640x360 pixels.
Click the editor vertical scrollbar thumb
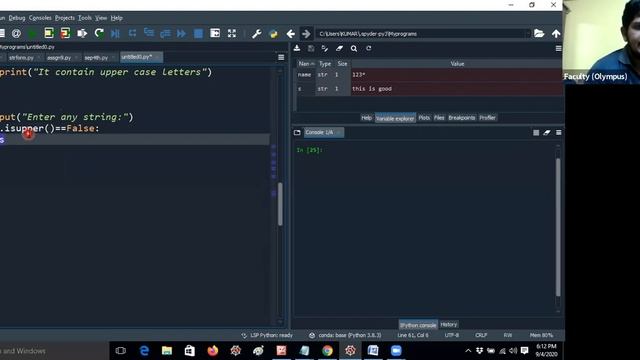pos(280,204)
